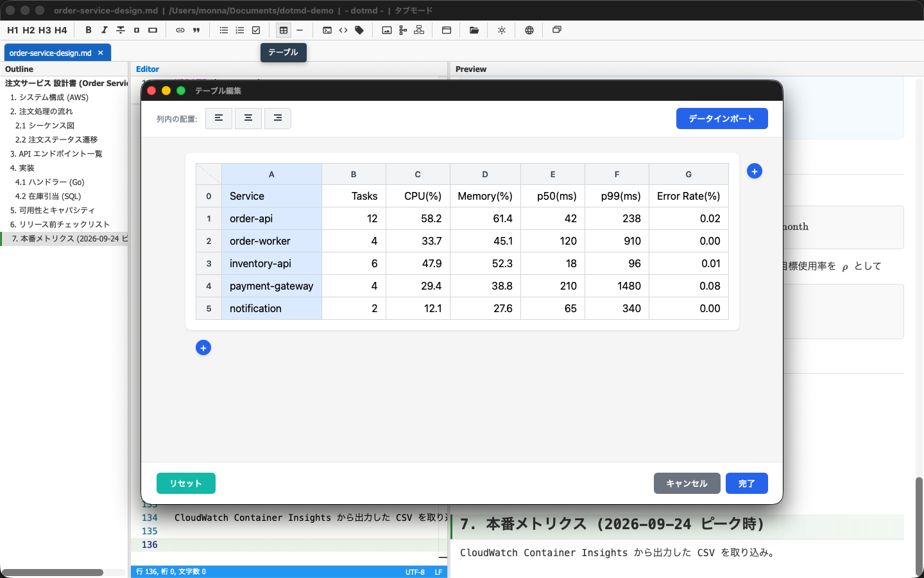Viewport: 924px width, 578px height.
Task: Set column alignment to center in table editor
Action: coord(248,118)
